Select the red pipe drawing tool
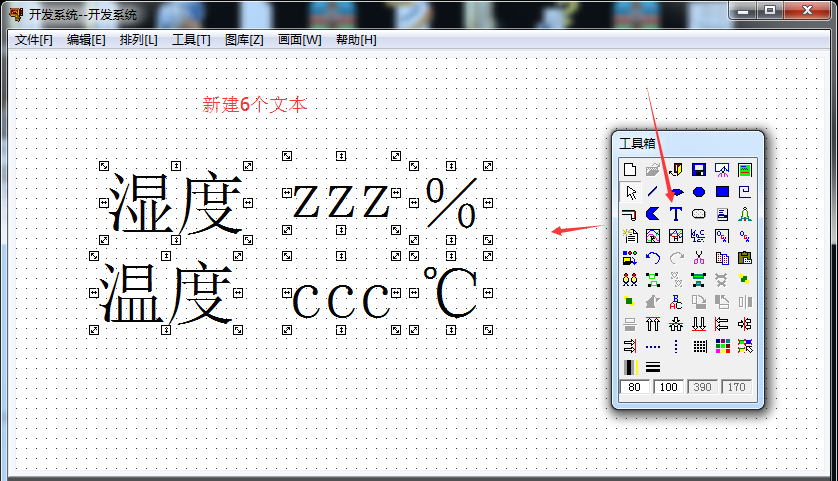This screenshot has width=838, height=481. [x=630, y=214]
